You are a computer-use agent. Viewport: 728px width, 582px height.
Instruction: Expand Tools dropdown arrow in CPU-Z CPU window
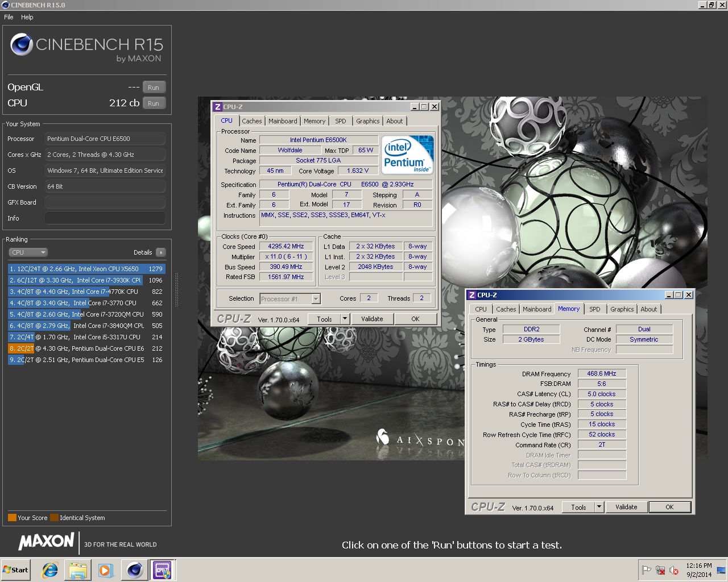(345, 319)
